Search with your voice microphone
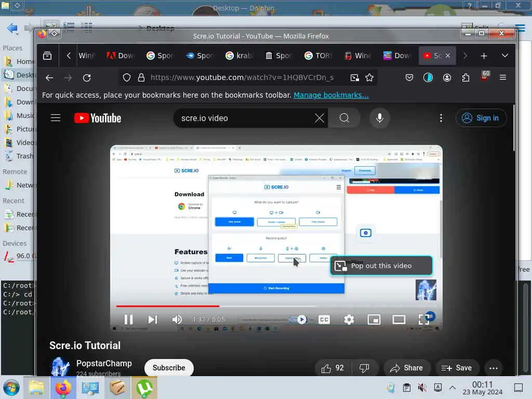 [x=380, y=118]
